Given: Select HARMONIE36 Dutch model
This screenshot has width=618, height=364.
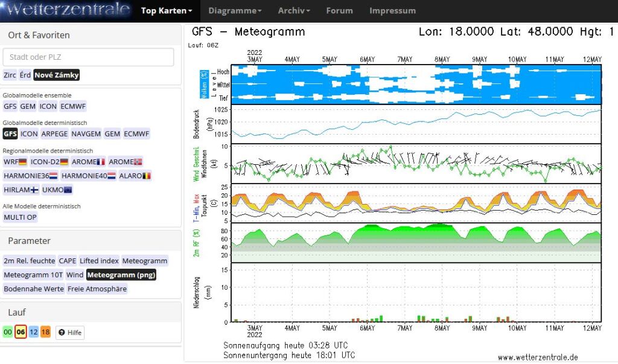Looking at the screenshot, I should [30, 176].
